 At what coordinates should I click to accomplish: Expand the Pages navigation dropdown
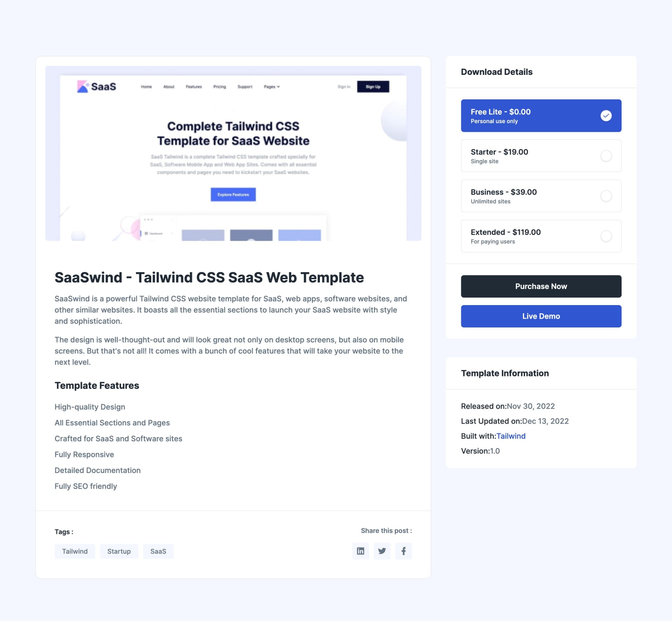pyautogui.click(x=271, y=87)
